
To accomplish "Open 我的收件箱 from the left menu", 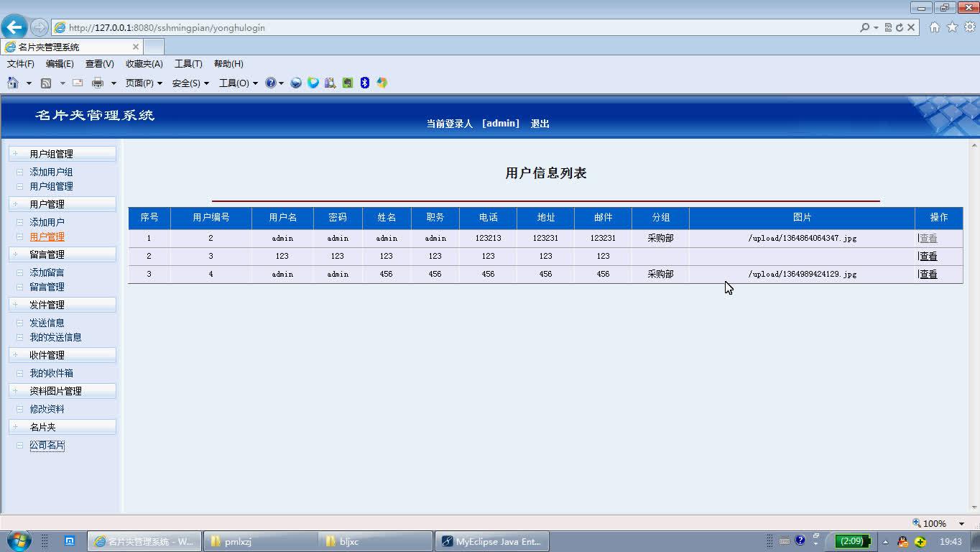I will tap(52, 372).
